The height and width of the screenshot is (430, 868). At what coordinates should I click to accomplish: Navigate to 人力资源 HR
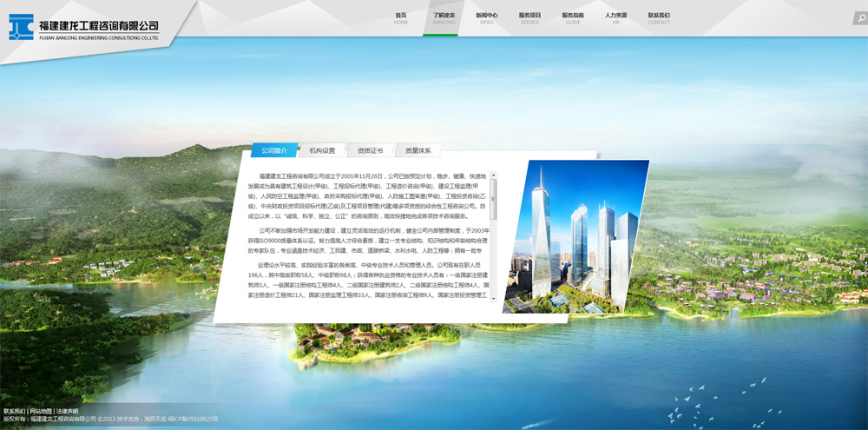click(x=615, y=18)
